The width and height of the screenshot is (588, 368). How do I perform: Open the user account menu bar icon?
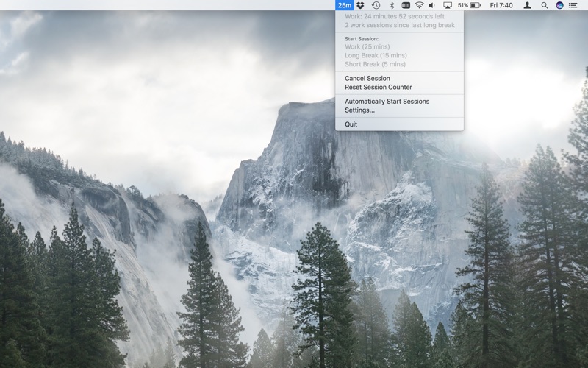527,5
